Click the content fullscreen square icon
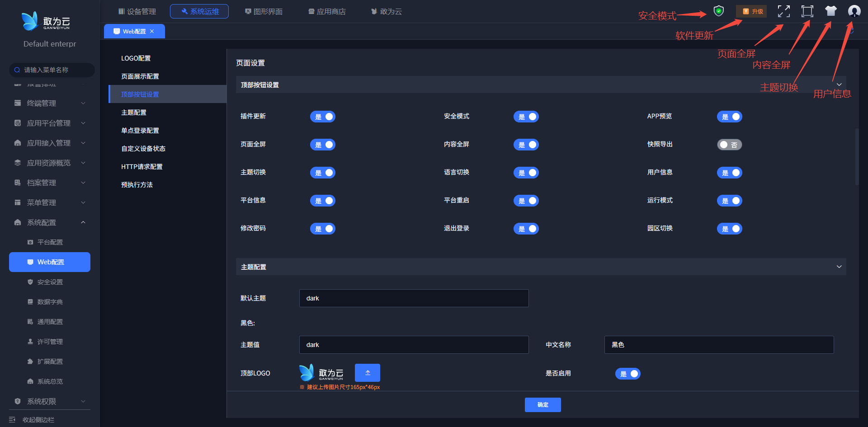 pos(807,11)
